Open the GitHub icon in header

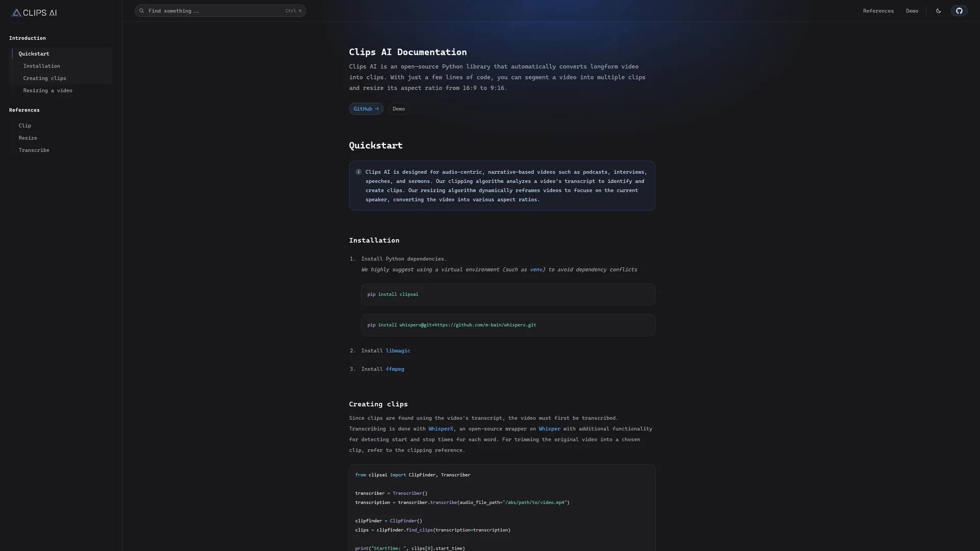959,11
